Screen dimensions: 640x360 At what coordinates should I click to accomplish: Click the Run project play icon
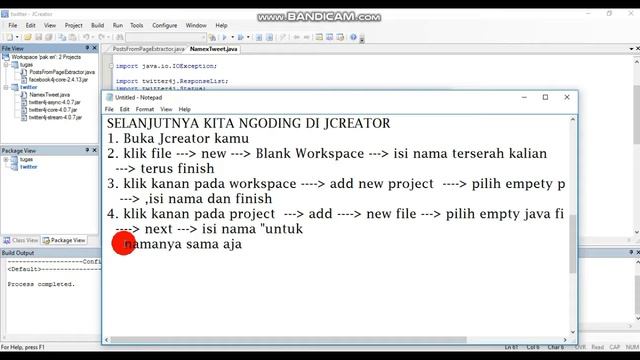[x=224, y=37]
